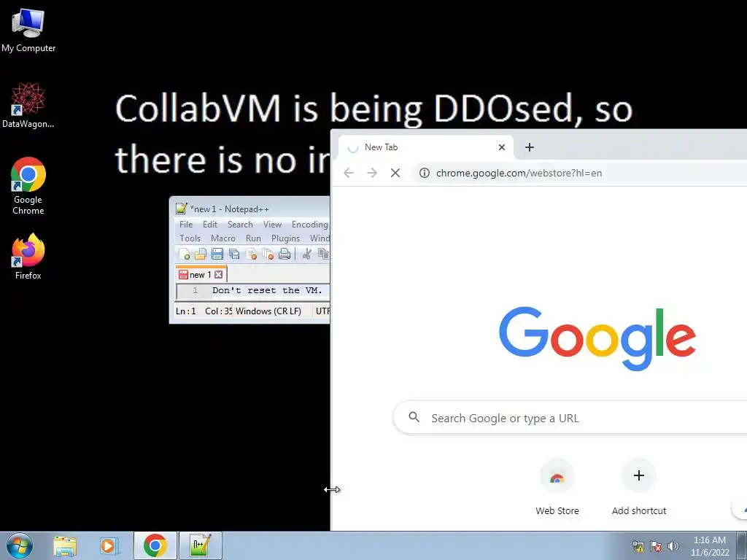Image resolution: width=747 pixels, height=560 pixels.
Task: Click the New file icon in Notepad++
Action: 185,254
